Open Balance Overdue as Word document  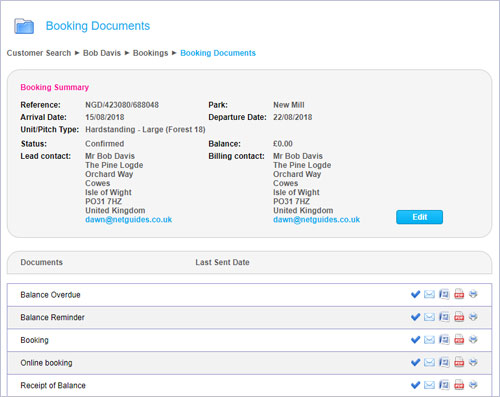tap(444, 294)
